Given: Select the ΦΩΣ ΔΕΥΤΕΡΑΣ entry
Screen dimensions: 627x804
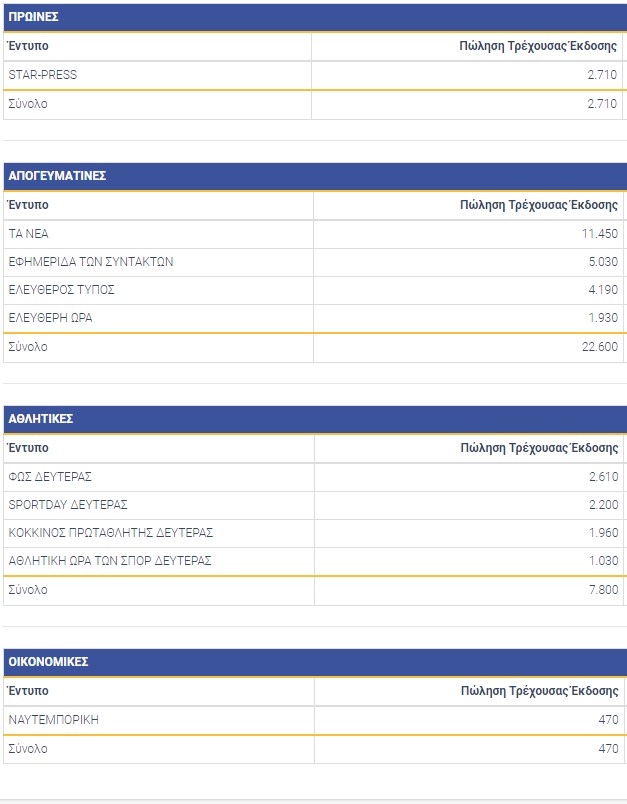Looking at the screenshot, I should click(x=50, y=477).
